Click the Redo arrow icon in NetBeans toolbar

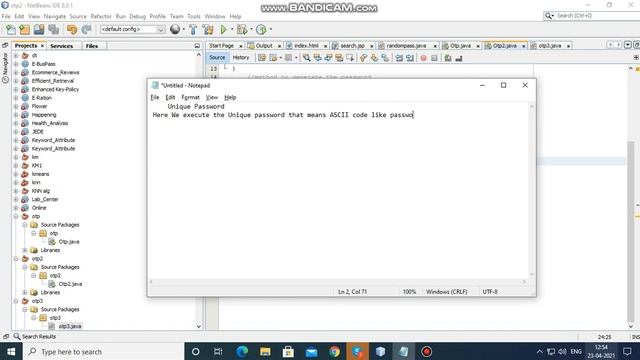(86, 29)
